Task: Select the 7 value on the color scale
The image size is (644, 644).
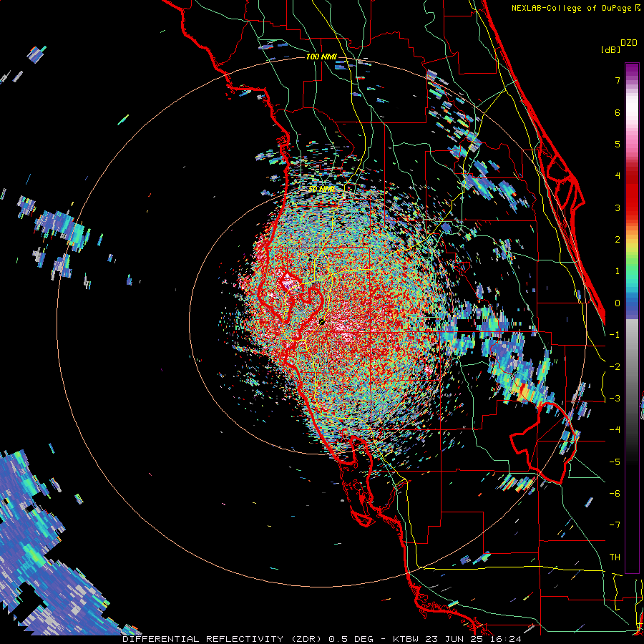Action: pyautogui.click(x=618, y=80)
